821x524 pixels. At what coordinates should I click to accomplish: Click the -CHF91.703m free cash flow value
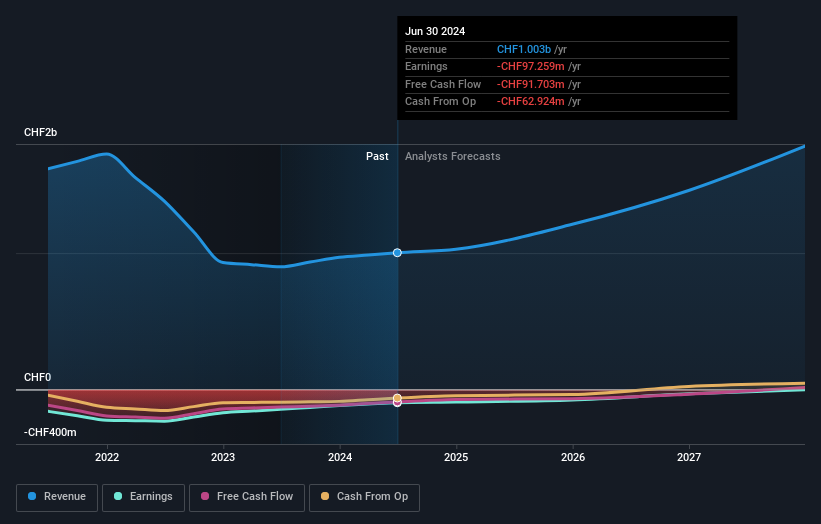click(x=530, y=84)
